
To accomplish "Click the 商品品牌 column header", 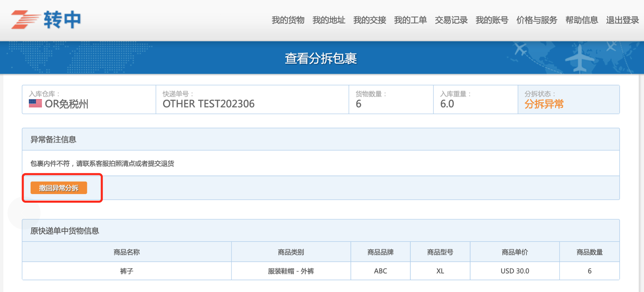I will point(380,252).
